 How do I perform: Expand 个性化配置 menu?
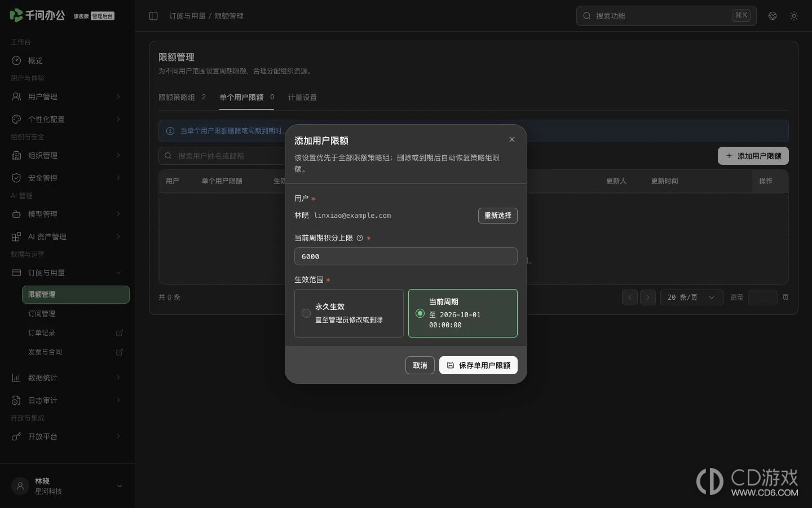68,119
